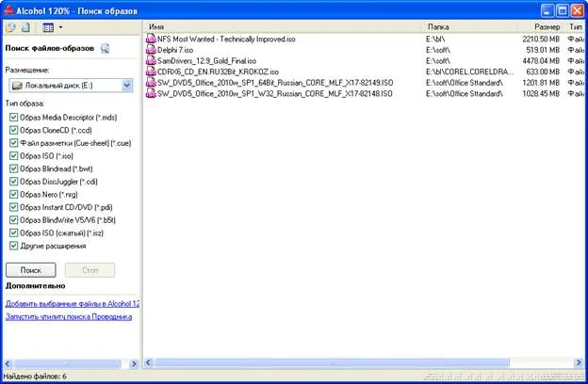Sort results by Имя column header

283,26
